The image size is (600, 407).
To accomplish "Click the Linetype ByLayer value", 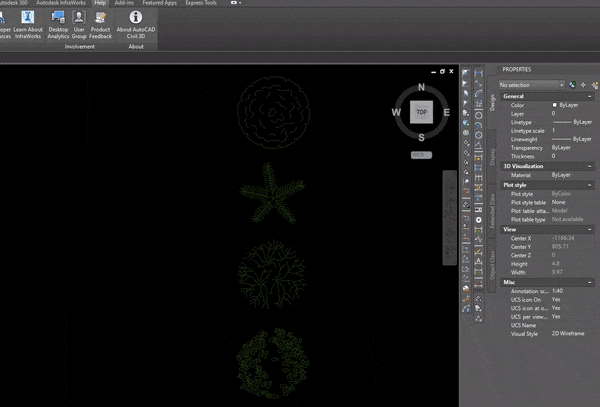I will (x=573, y=122).
